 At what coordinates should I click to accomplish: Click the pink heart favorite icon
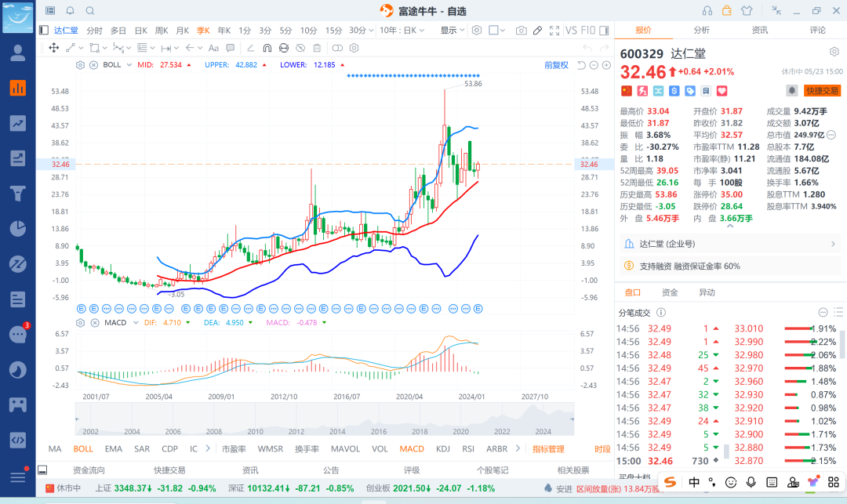[722, 91]
